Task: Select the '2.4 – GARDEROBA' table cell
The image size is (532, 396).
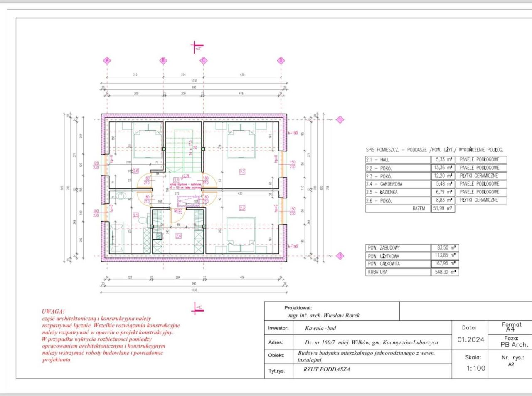Action: click(398, 184)
